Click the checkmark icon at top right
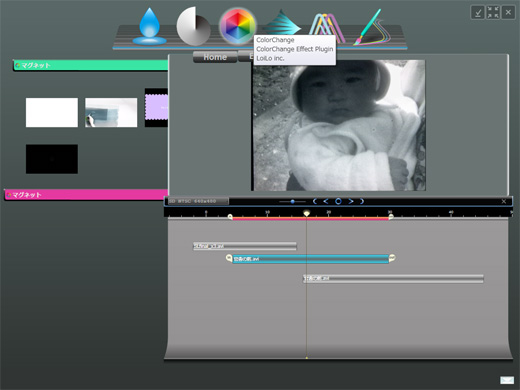This screenshot has height=390, width=520. [478, 13]
